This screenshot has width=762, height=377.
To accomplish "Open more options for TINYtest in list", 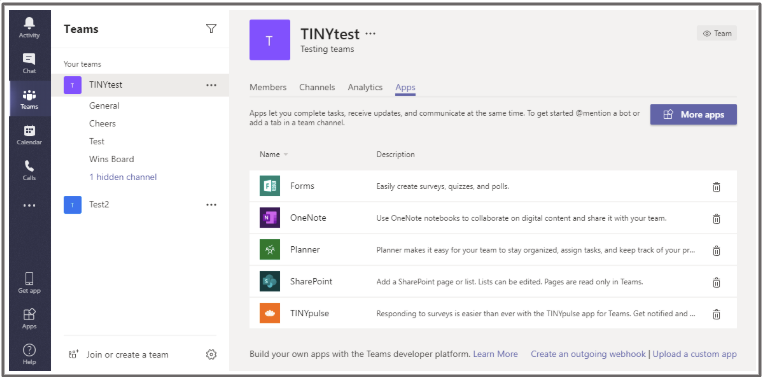I will tap(211, 85).
